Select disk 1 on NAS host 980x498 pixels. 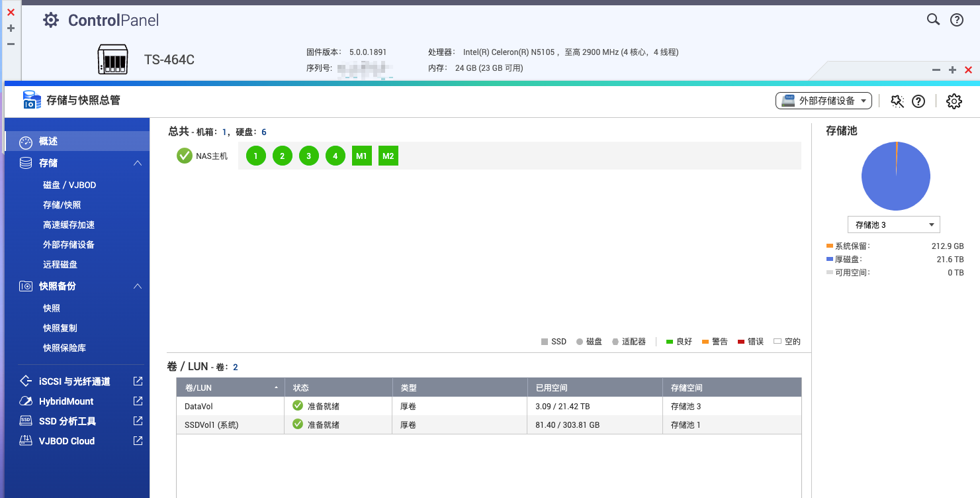pyautogui.click(x=256, y=156)
